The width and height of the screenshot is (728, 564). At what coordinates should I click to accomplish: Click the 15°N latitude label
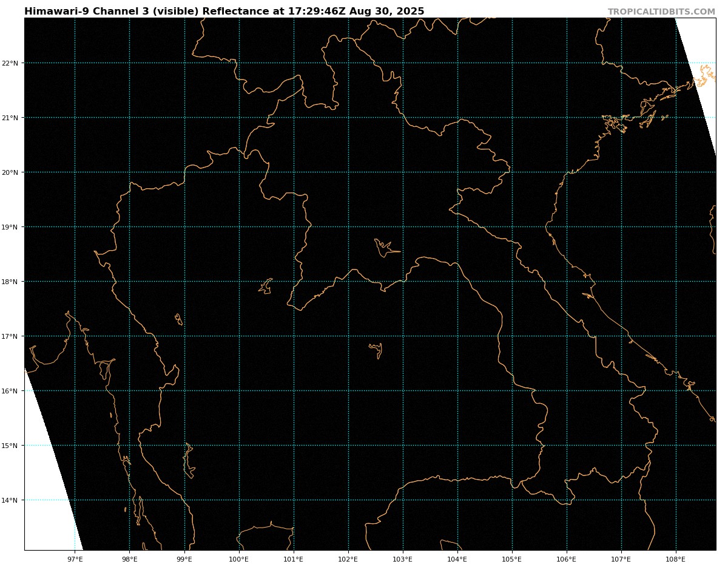point(10,446)
